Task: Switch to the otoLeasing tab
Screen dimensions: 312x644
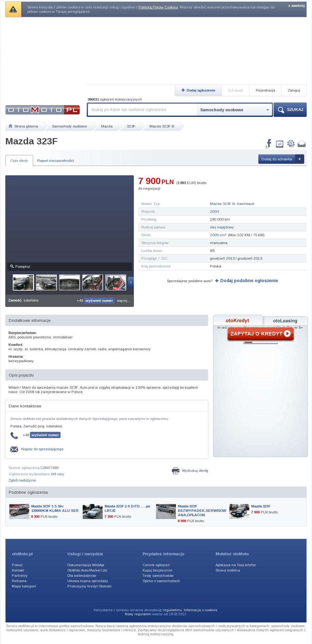Action: point(285,321)
